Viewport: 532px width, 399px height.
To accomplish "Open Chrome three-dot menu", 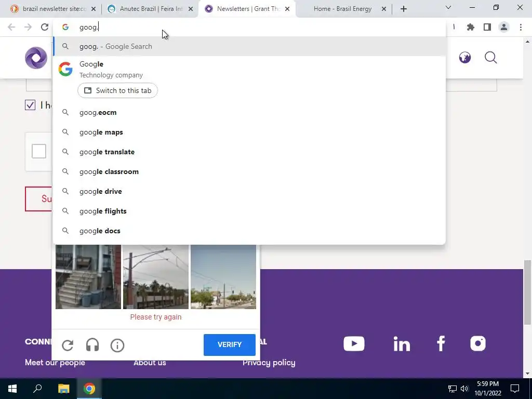I will (521, 27).
